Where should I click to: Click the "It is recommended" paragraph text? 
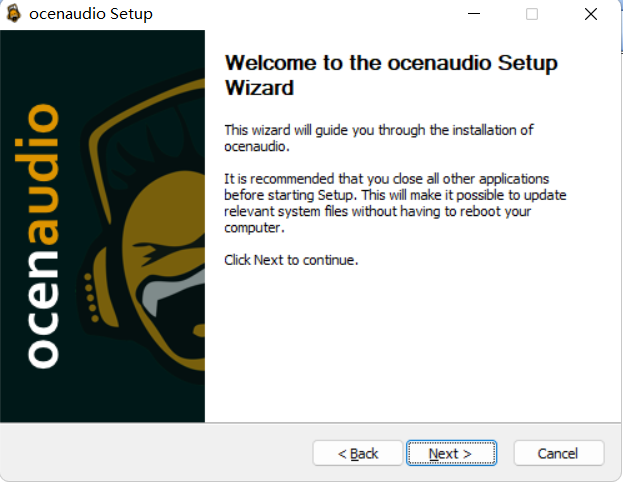pyautogui.click(x=386, y=203)
